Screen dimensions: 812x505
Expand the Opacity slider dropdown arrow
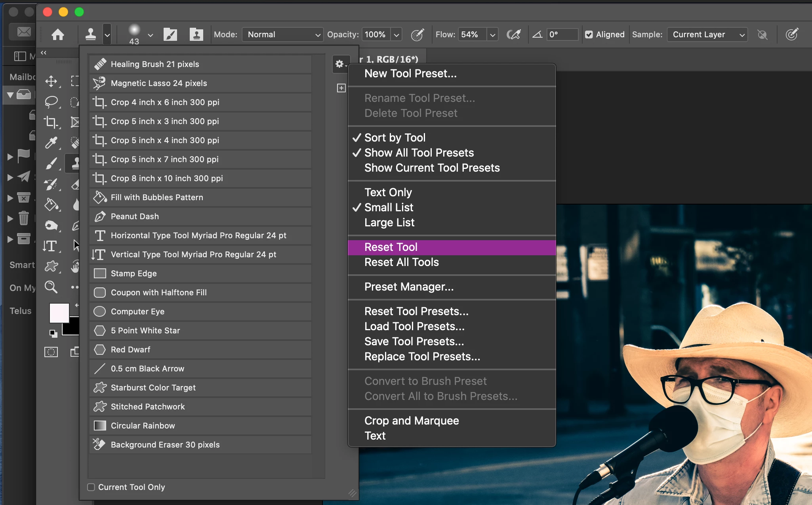pyautogui.click(x=396, y=35)
